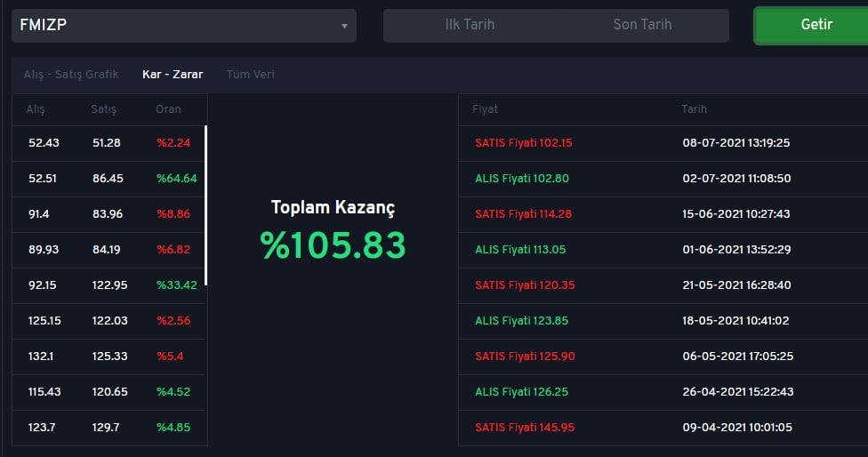Select the ALIS Fiyati 113.05 row
The height and width of the screenshot is (457, 868).
pyautogui.click(x=663, y=250)
